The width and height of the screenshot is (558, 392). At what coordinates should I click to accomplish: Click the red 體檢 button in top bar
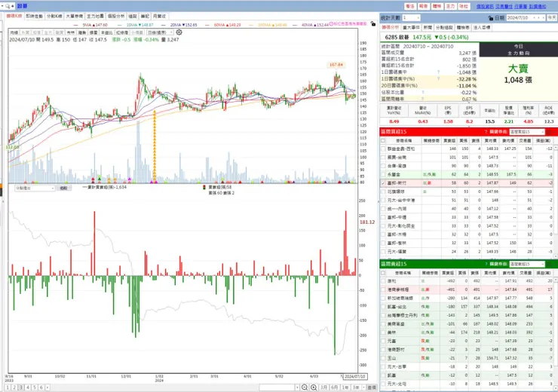(x=437, y=6)
